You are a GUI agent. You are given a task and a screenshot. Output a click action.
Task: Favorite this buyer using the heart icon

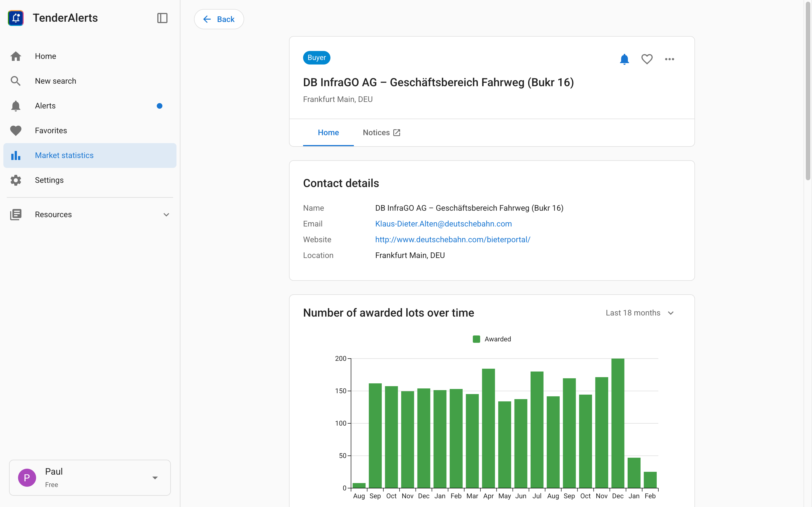pyautogui.click(x=646, y=59)
